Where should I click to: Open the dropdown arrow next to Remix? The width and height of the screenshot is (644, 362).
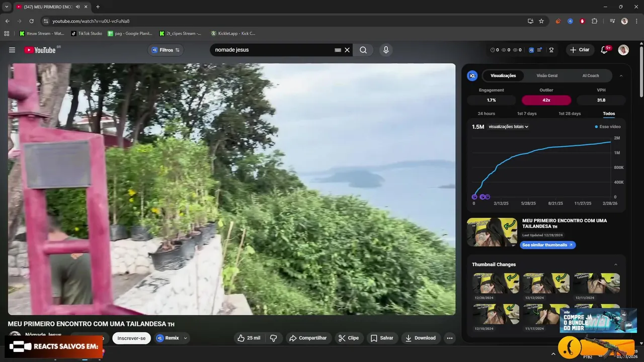[x=186, y=338]
